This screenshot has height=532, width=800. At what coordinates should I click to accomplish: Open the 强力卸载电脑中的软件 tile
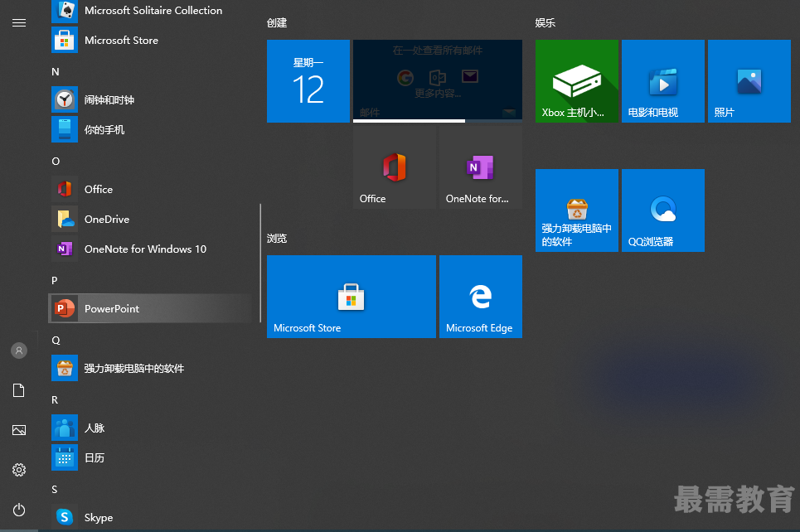tap(577, 210)
